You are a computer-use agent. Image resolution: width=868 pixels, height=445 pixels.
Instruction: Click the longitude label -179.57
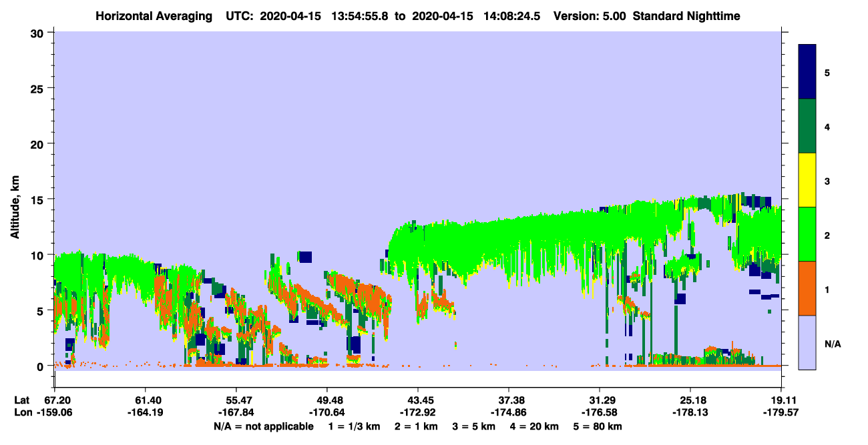point(767,412)
